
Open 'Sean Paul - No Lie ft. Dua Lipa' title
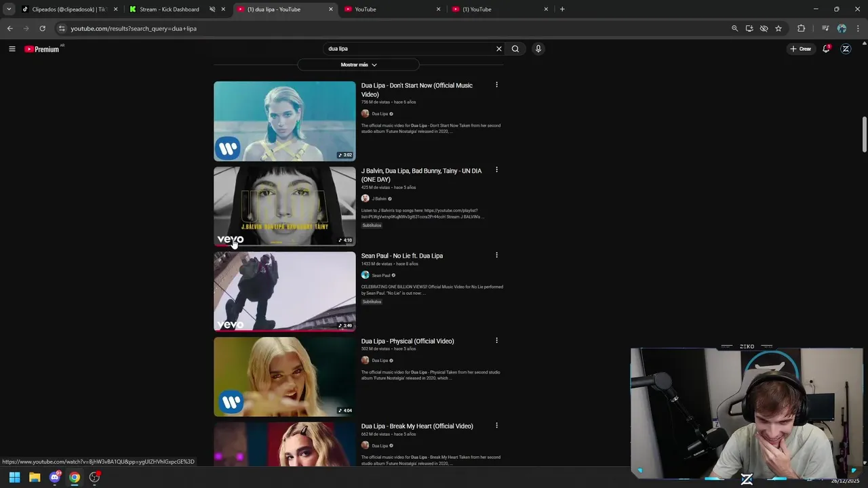(x=402, y=256)
